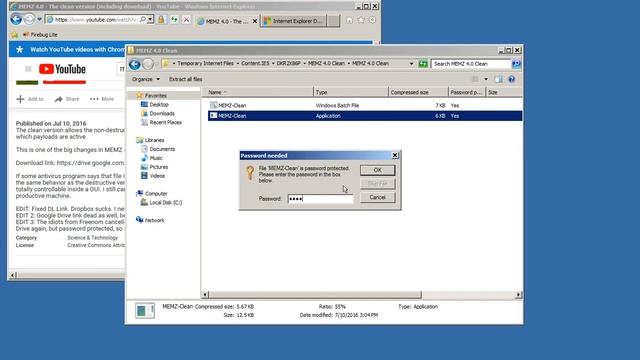
Task: Open the Organize menu
Action: (146, 79)
